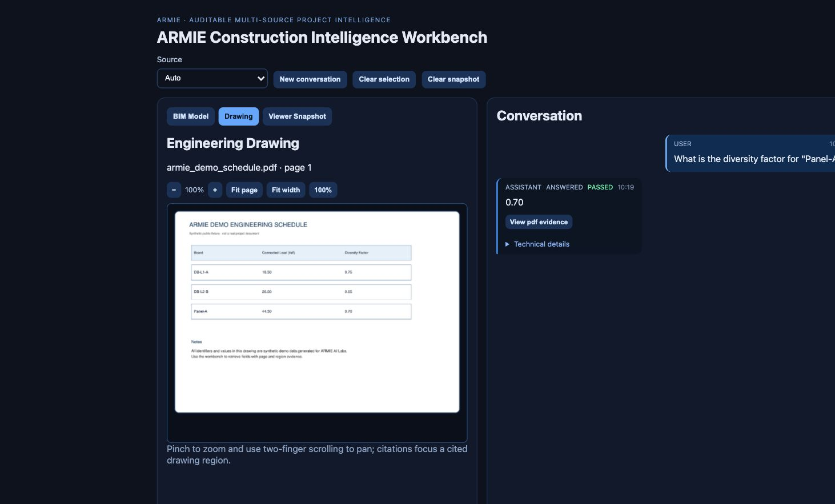Expand the Technical details section
The width and height of the screenshot is (835, 504).
[x=537, y=244]
